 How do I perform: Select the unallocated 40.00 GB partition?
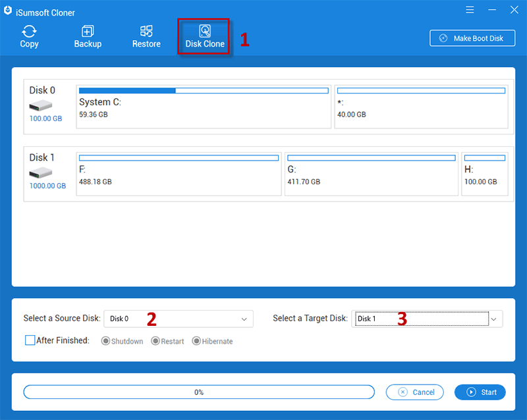[421, 107]
